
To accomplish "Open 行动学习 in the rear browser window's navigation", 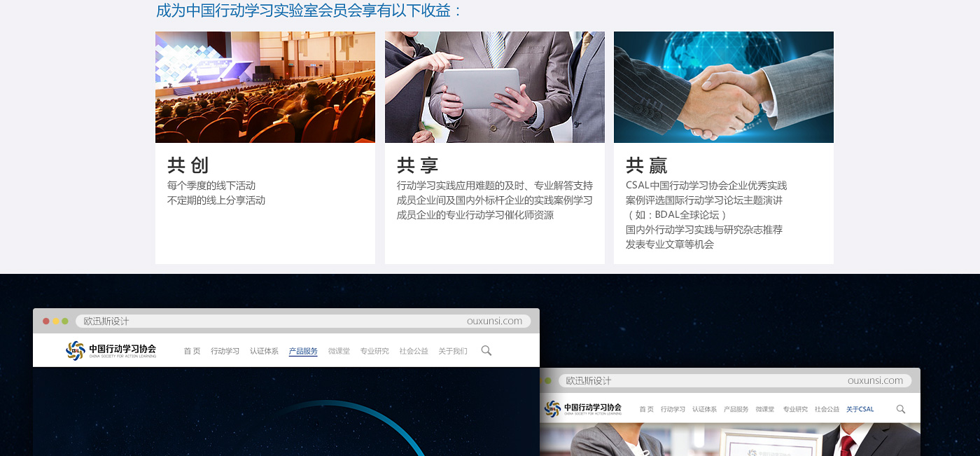I will [x=673, y=409].
